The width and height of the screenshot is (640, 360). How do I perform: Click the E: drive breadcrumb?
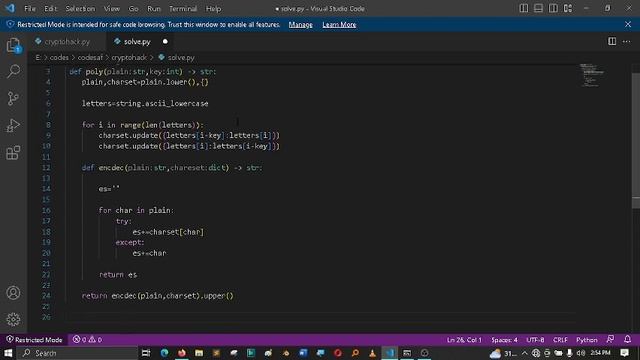pos(38,58)
